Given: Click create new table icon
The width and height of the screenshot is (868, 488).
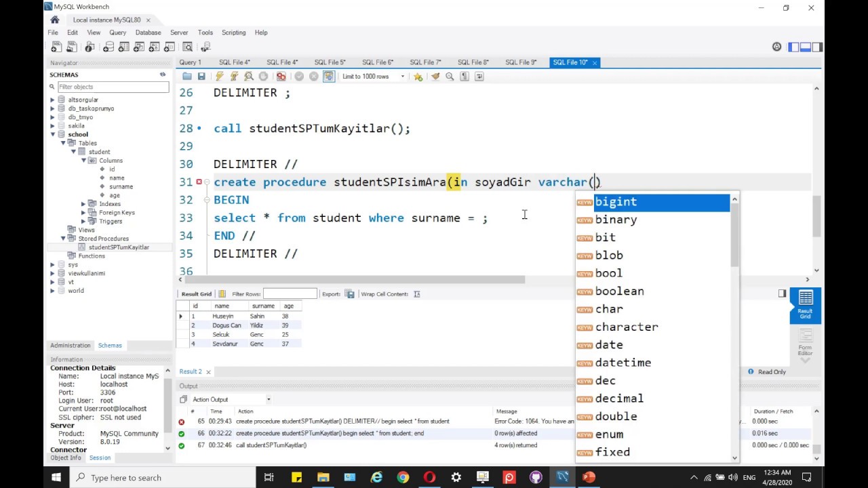Looking at the screenshot, I should [x=125, y=47].
